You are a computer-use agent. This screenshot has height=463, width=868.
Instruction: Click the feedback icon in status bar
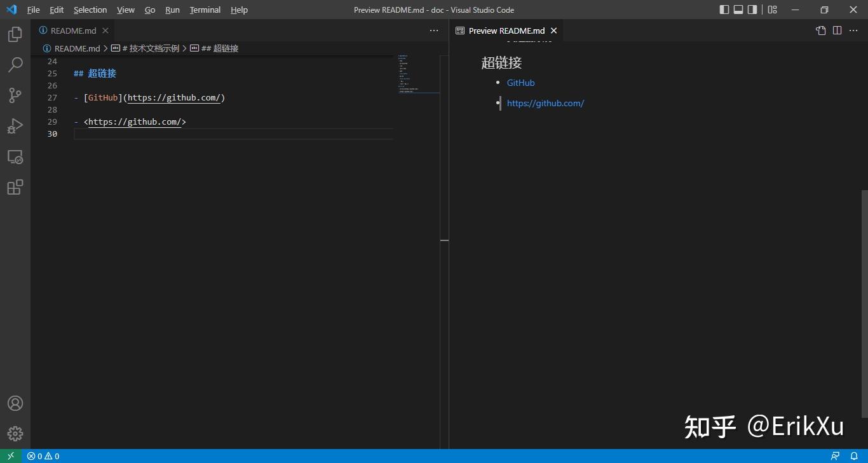click(x=836, y=456)
